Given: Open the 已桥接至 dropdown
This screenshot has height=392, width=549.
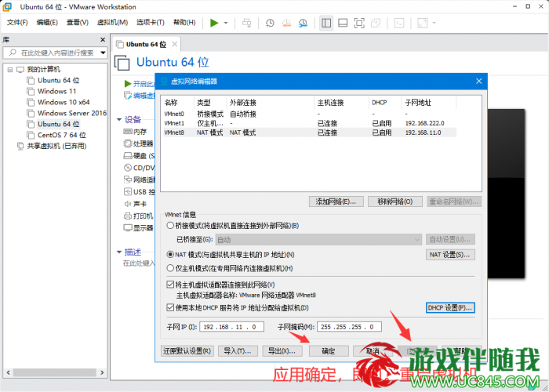Looking at the screenshot, I should coord(318,240).
